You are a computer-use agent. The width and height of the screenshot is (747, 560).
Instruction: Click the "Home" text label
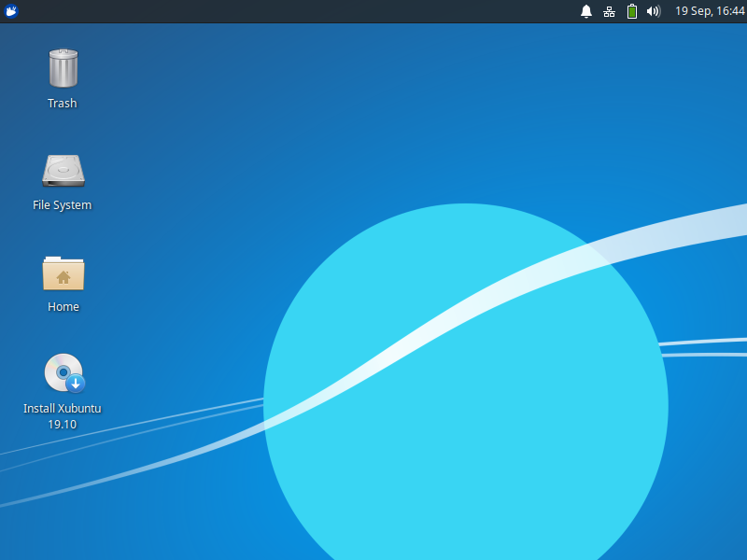[x=63, y=307]
